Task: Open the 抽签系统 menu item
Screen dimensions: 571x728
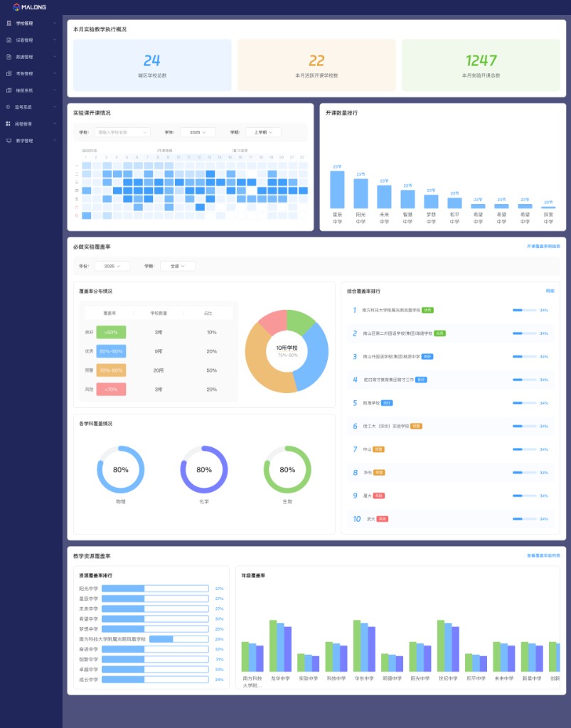Action: point(31,90)
